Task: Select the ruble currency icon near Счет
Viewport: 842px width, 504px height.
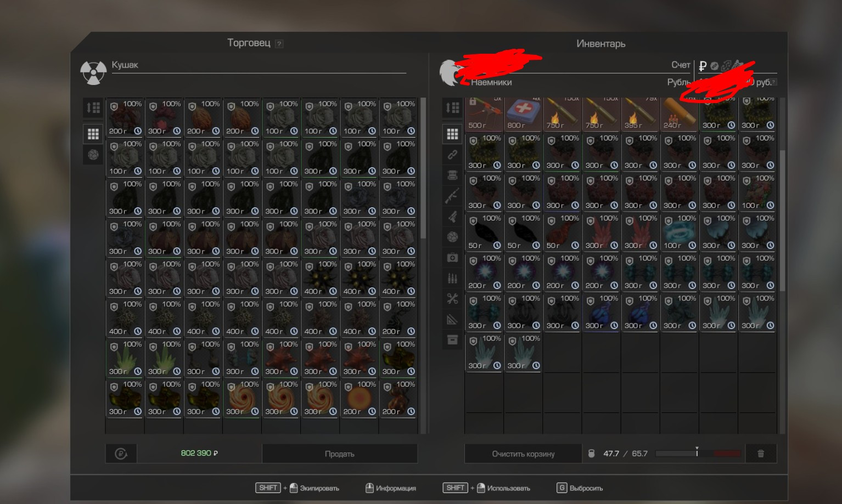Action: tap(703, 66)
